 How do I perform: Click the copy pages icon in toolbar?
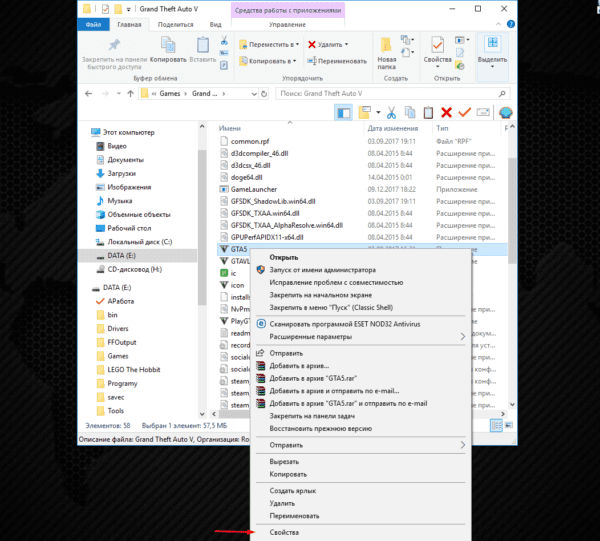[410, 112]
